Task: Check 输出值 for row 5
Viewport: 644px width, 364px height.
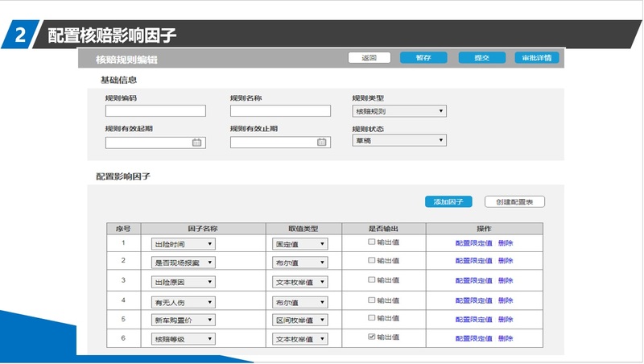Action: tap(371, 317)
